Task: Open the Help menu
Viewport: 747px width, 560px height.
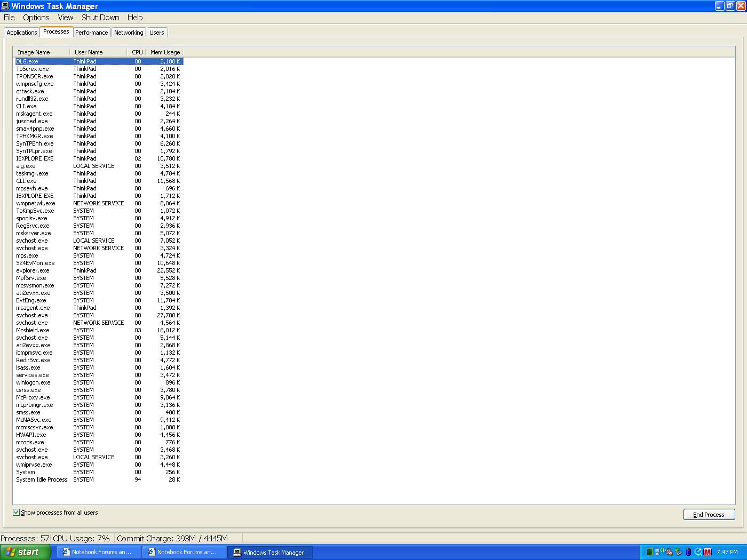Action: coord(135,18)
